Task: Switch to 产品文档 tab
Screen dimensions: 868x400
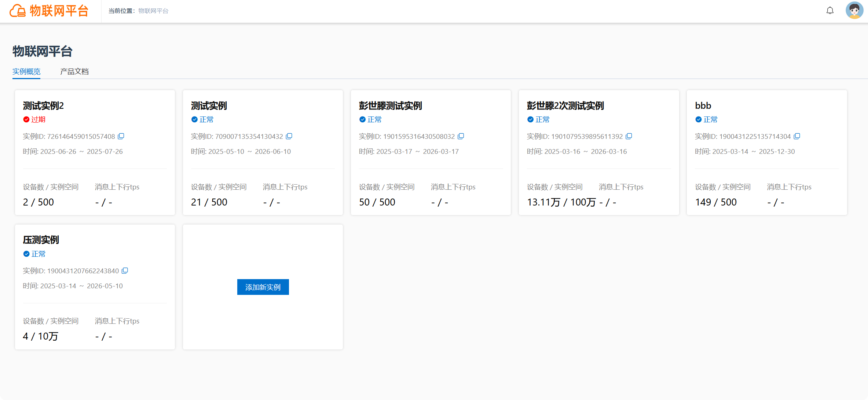Action: pyautogui.click(x=74, y=71)
